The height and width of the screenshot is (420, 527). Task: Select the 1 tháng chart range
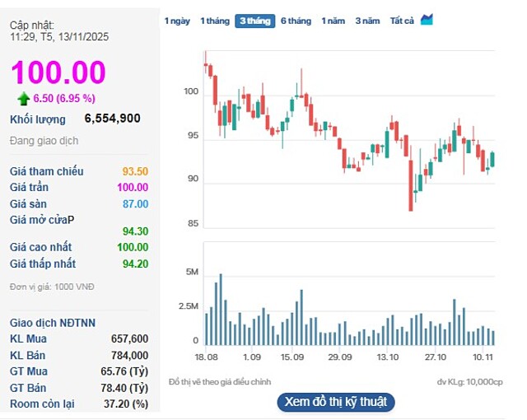[214, 21]
